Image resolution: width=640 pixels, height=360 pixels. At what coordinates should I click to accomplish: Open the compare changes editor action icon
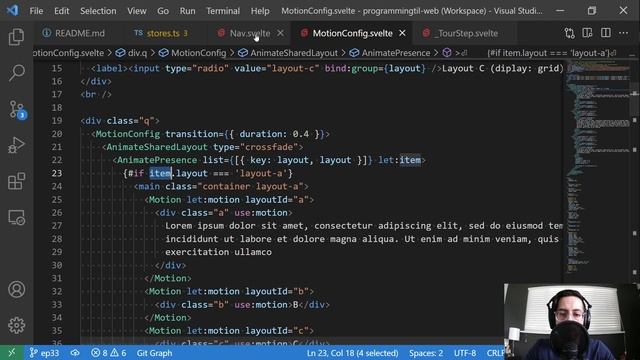(x=569, y=33)
